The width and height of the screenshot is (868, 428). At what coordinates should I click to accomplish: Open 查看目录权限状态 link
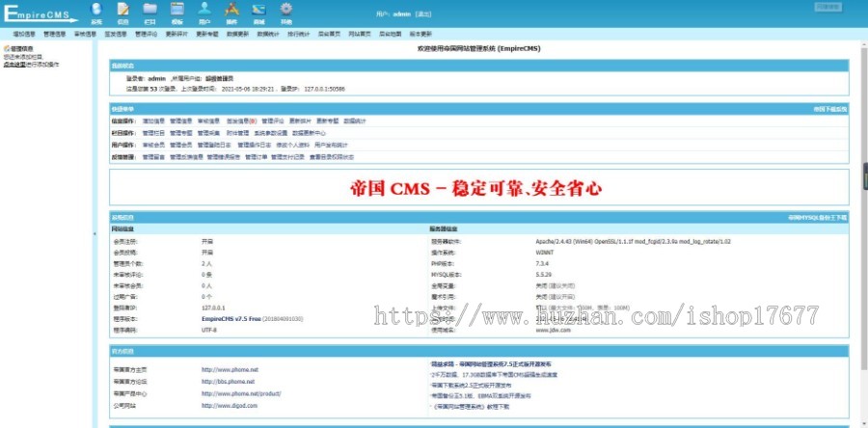(332, 157)
